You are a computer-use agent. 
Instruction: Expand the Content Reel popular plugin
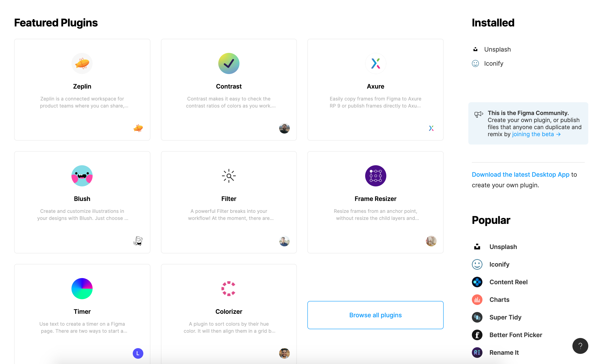(x=509, y=282)
